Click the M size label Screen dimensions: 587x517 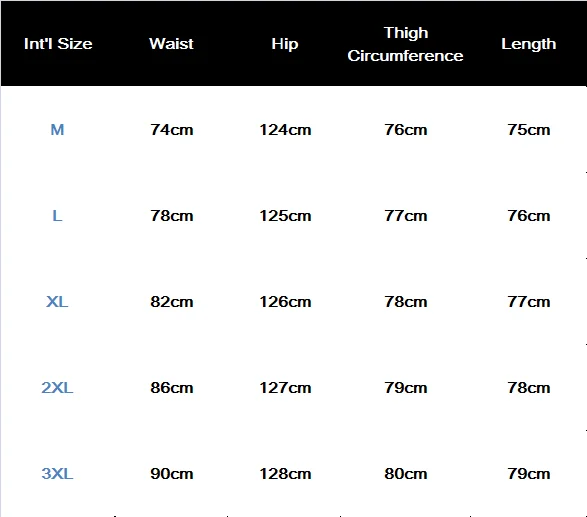[x=57, y=130]
